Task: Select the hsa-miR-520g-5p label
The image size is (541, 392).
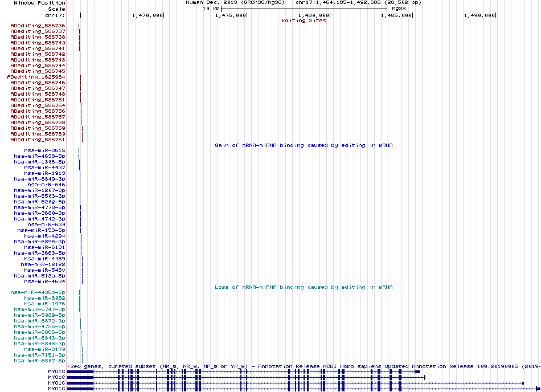Action: click(x=39, y=202)
